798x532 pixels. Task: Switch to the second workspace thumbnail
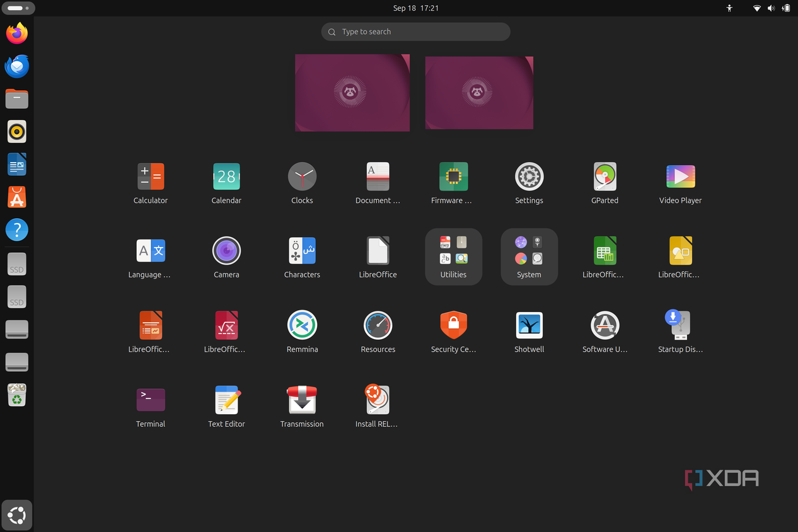(x=479, y=93)
